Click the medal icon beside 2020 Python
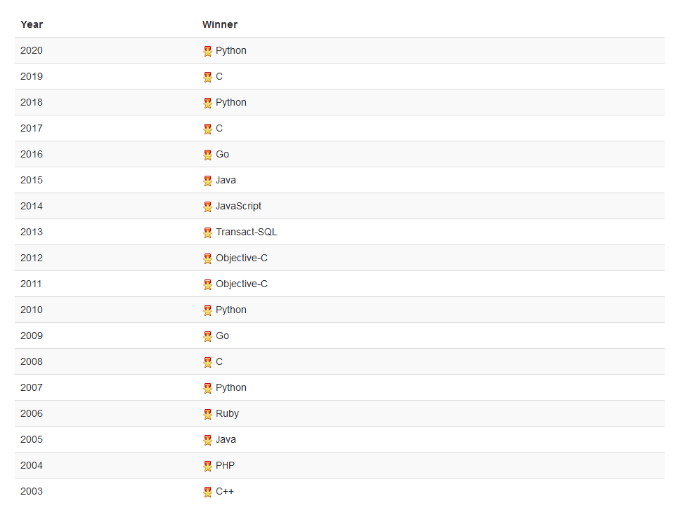Viewport: 681px width, 517px height. 207,51
